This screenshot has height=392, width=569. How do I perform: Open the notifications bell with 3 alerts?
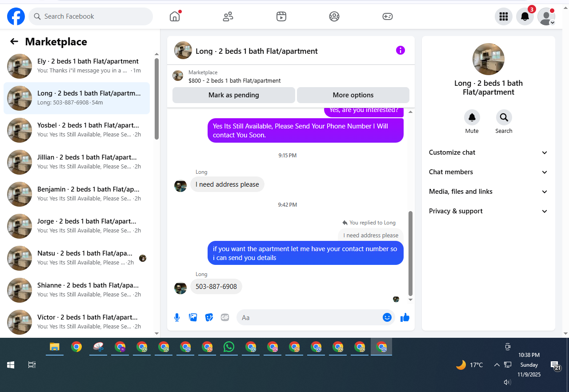(525, 16)
